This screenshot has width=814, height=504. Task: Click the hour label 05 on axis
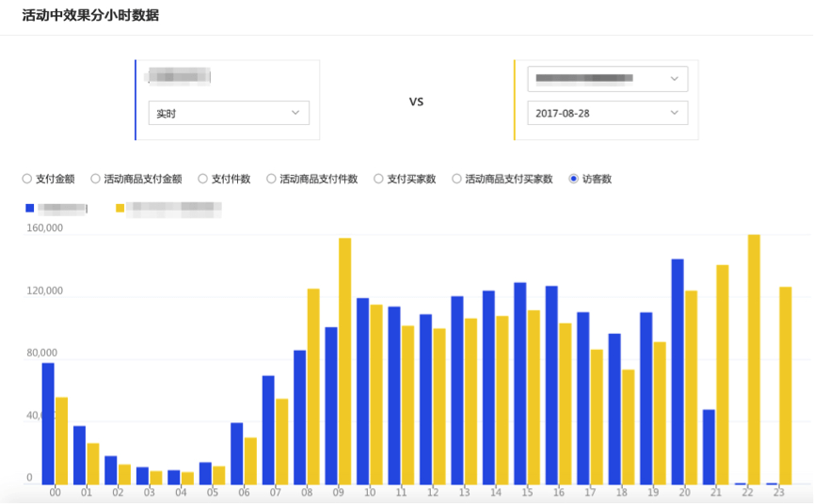(213, 493)
